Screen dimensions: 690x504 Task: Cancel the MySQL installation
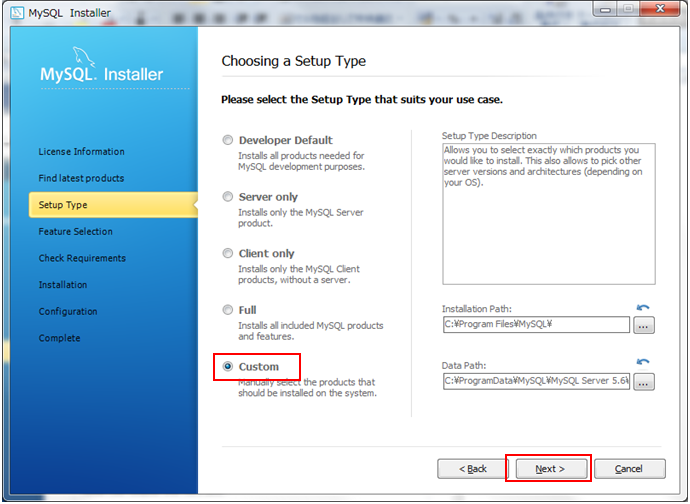[629, 469]
